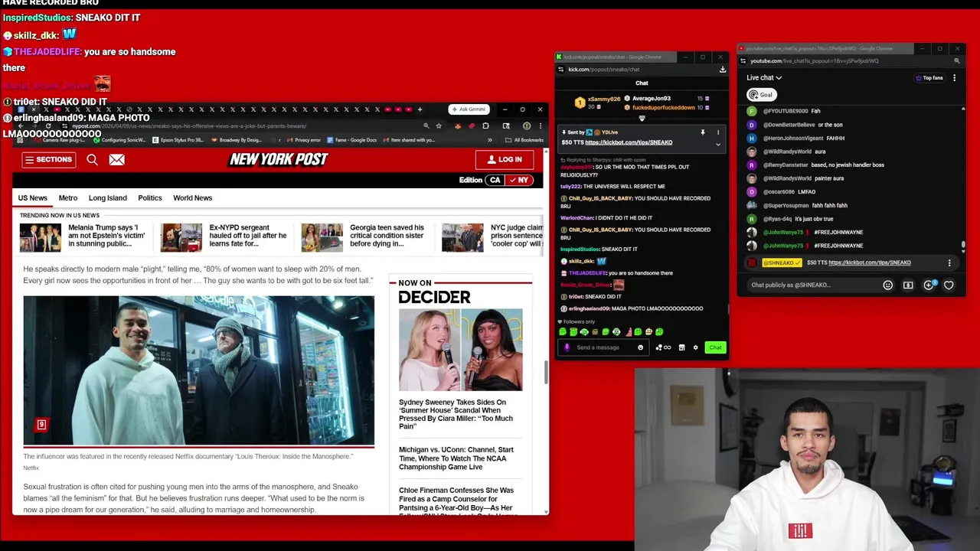Click the Ex-NYPD sergeant story thumbnail
The image size is (980, 551).
click(x=181, y=237)
